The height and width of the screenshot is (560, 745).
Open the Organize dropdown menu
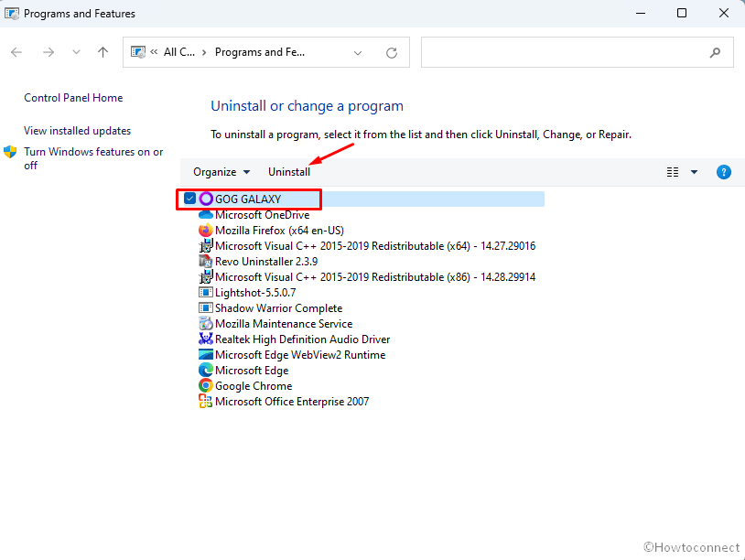click(x=221, y=172)
